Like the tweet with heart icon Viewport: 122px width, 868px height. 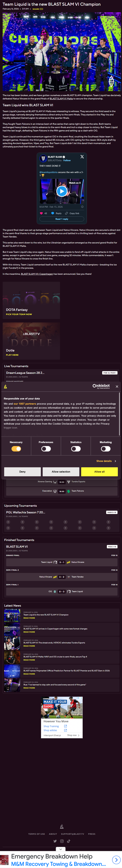click(41, 213)
